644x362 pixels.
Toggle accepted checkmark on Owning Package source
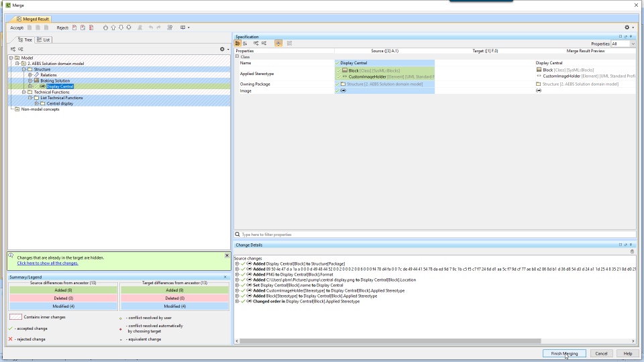[x=337, y=84]
